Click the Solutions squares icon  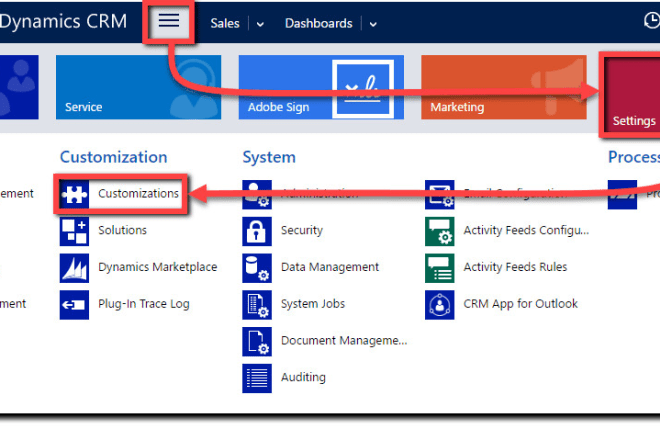(75, 231)
